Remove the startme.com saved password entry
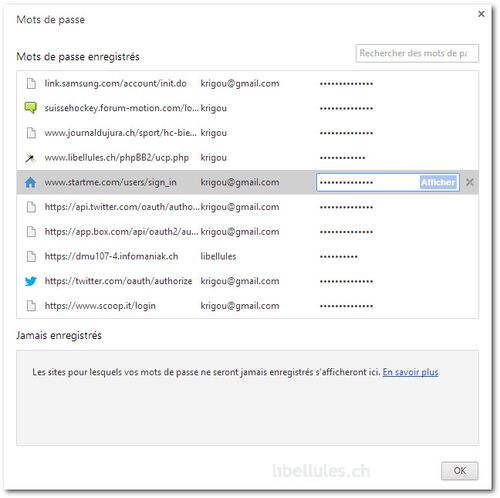500x498 pixels. [470, 182]
